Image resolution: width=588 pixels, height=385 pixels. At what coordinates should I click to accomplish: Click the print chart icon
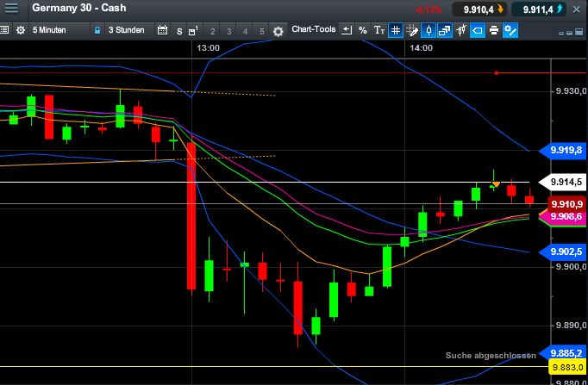493,30
